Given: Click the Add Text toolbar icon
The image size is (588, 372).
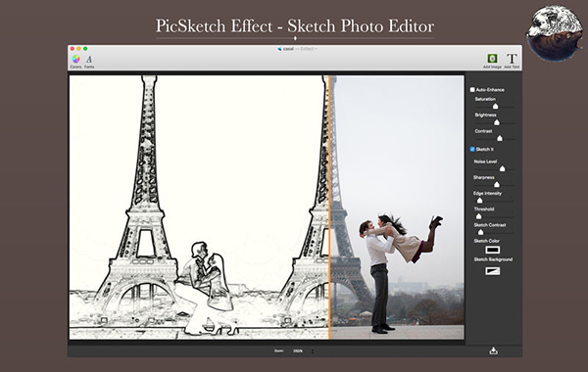Looking at the screenshot, I should coord(512,61).
